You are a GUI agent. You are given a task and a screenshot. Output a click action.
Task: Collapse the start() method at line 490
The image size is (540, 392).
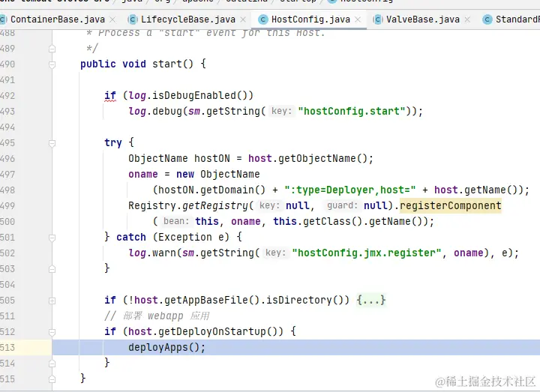[x=52, y=64]
